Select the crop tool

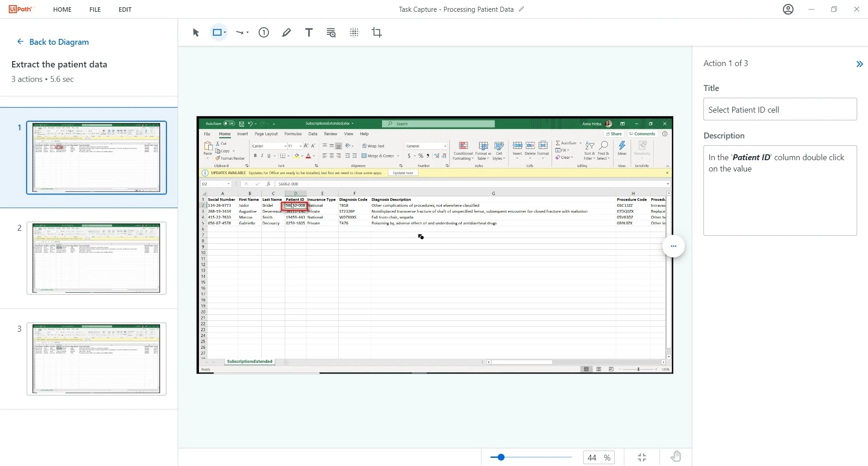pos(377,33)
